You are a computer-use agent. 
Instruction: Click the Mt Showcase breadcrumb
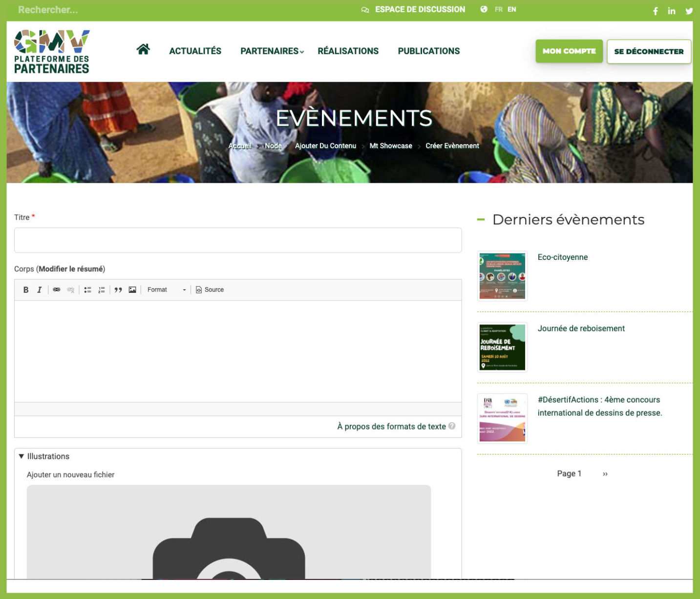coord(391,146)
